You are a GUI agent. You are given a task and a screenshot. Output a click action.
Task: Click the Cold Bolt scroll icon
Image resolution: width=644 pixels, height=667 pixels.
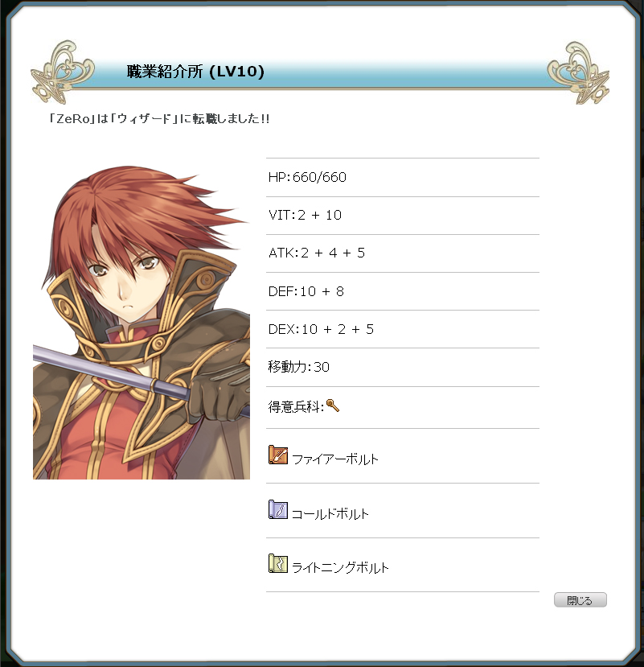(x=278, y=509)
